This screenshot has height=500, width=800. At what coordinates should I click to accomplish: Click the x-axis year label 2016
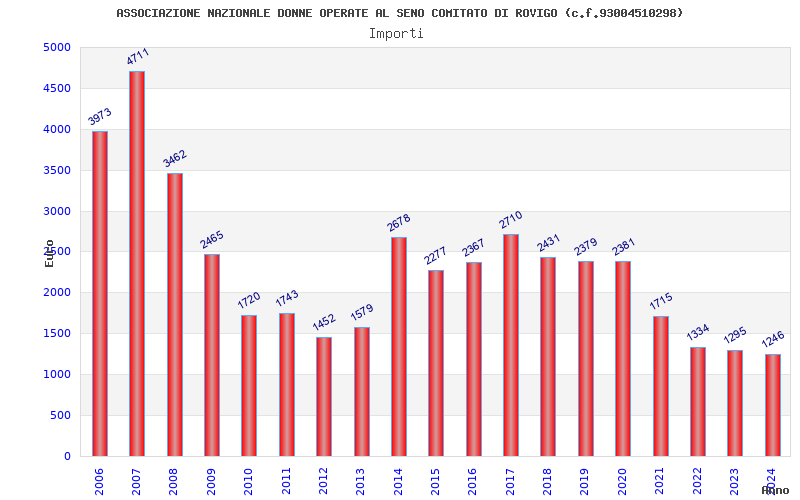pos(473,481)
